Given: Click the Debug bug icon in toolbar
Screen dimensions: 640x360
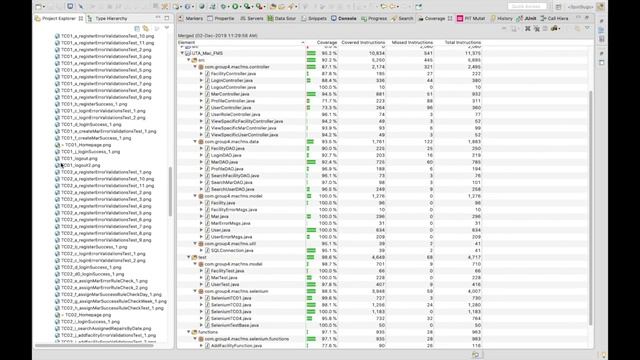Looking at the screenshot, I should [223, 7].
